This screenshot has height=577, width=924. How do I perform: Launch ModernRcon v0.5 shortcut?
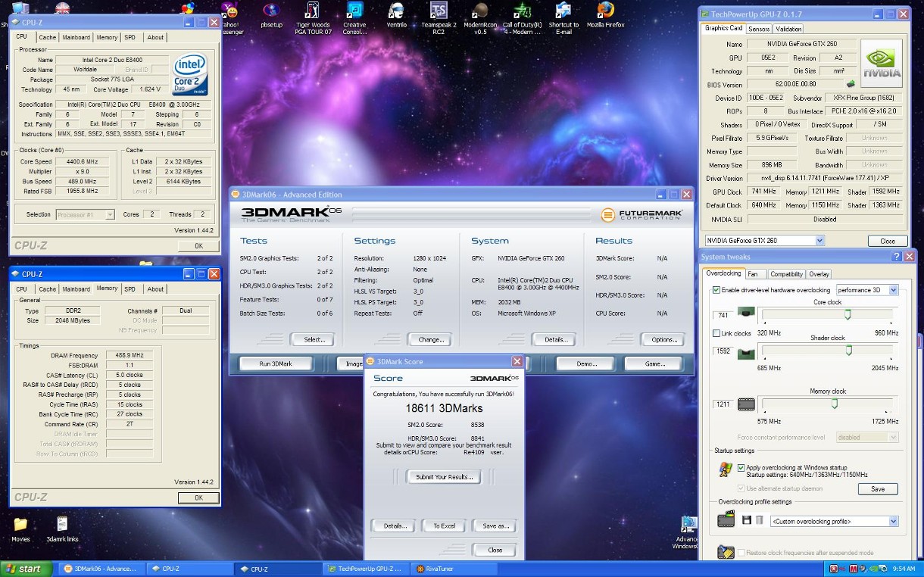click(x=480, y=18)
